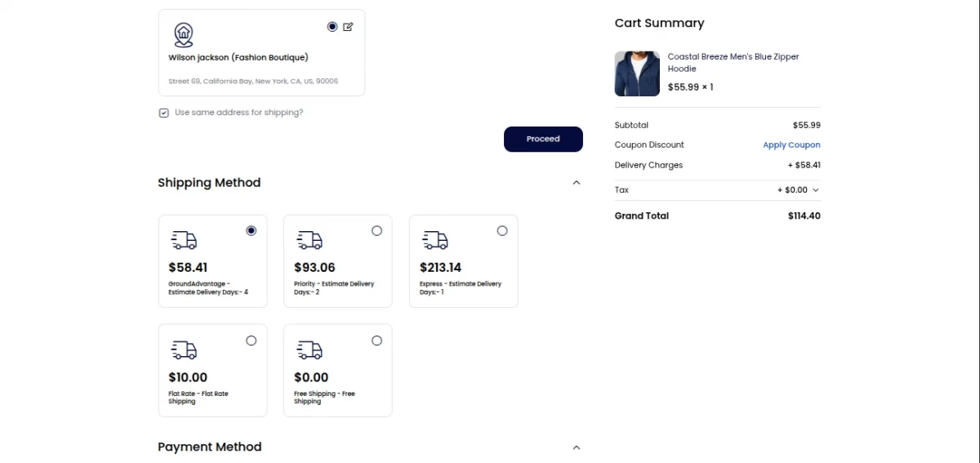Image resolution: width=980 pixels, height=463 pixels.
Task: Collapse the Payment Method section chevron
Action: 577,447
